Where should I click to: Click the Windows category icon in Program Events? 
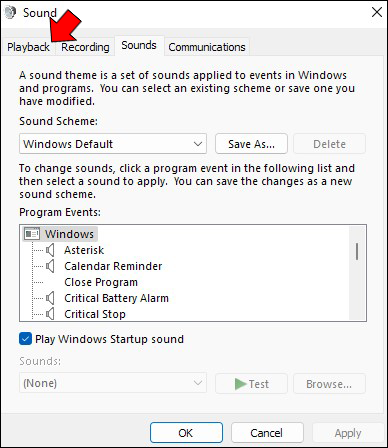[x=32, y=234]
